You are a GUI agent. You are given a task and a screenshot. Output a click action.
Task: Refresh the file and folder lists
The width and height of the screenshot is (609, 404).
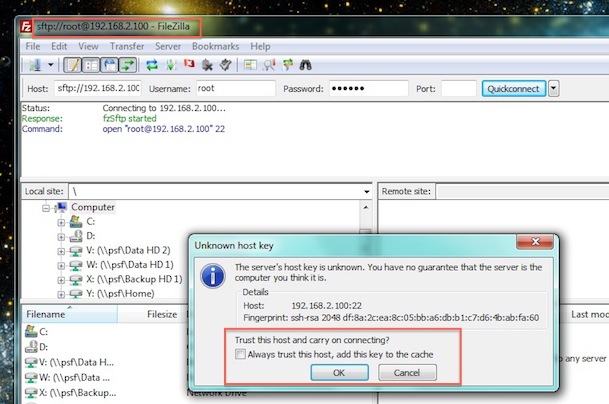click(152, 65)
